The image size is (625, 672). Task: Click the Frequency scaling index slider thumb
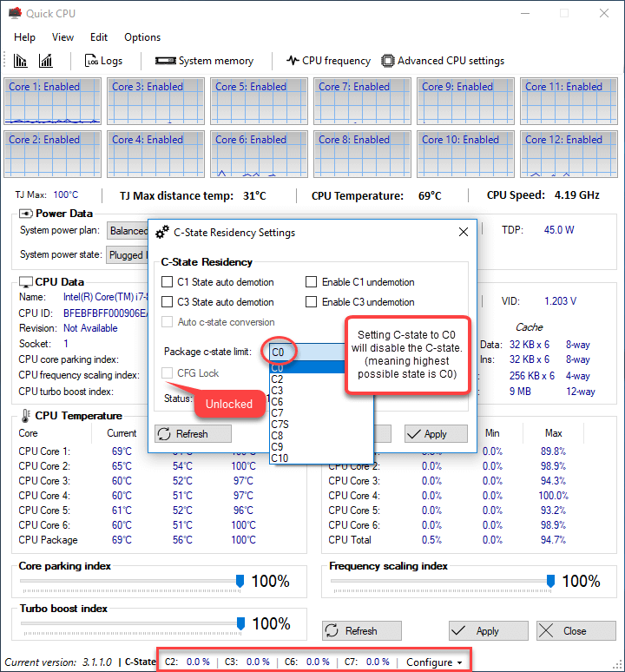tap(550, 582)
